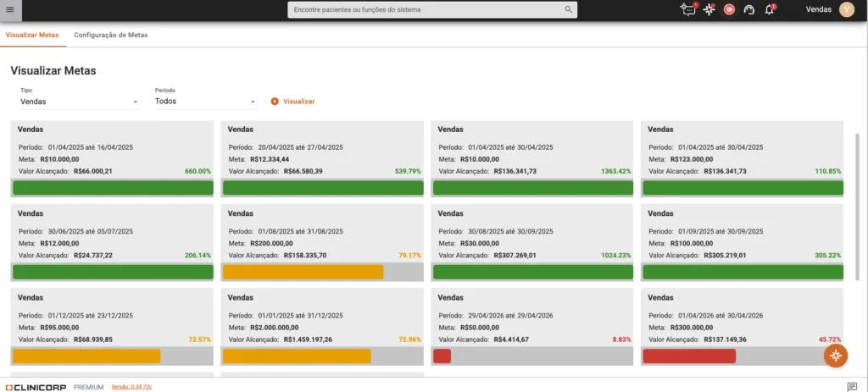Image resolution: width=868 pixels, height=392 pixels.
Task: Click the Vendas user name in header
Action: coord(818,9)
